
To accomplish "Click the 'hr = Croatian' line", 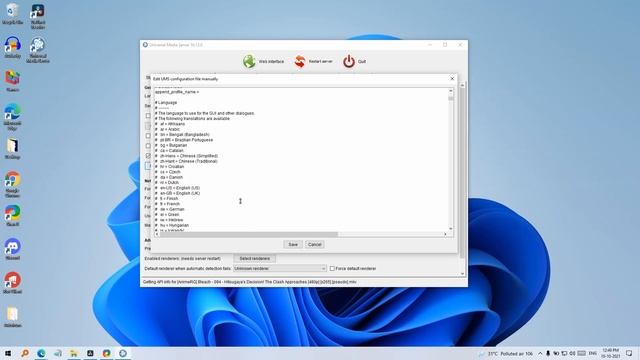I will click(169, 167).
